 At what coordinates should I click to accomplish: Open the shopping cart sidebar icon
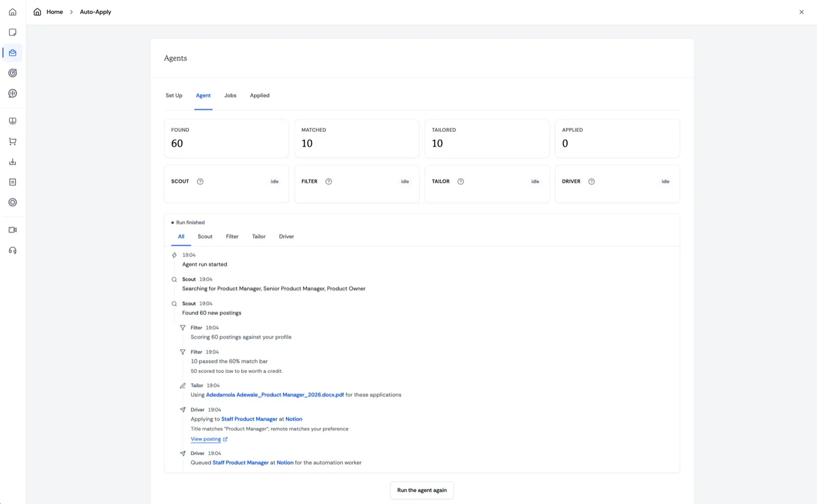[13, 142]
